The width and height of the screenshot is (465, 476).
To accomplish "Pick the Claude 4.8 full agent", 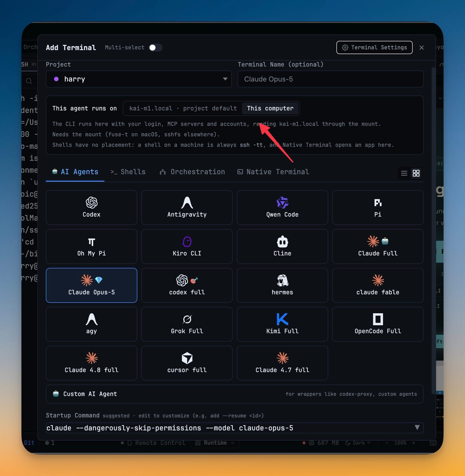I will coord(91,363).
